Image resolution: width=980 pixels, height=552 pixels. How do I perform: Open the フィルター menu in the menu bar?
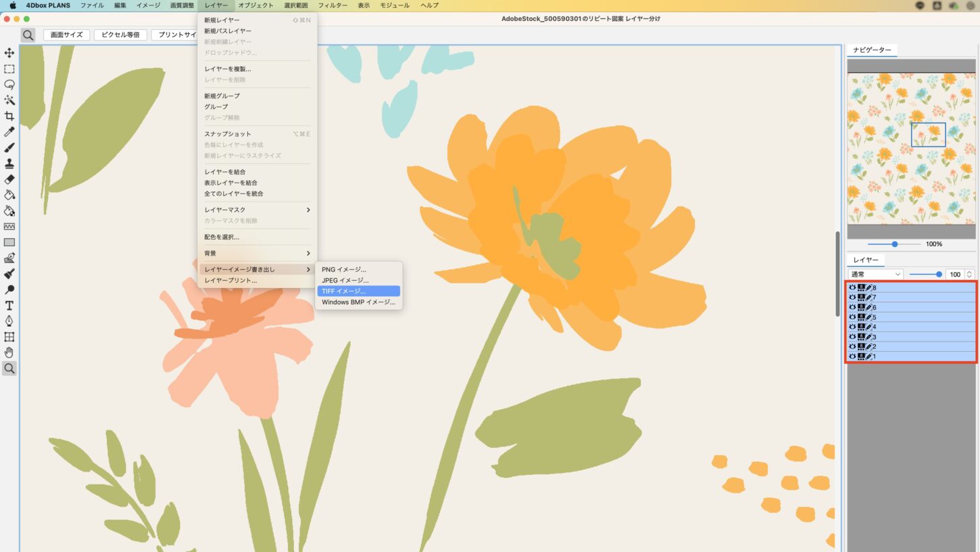click(x=333, y=5)
